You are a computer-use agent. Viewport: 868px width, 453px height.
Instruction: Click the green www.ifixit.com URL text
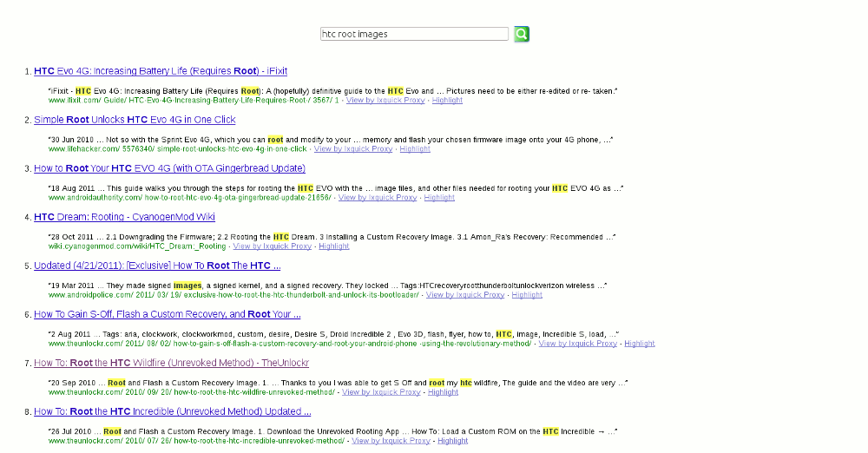[194, 101]
